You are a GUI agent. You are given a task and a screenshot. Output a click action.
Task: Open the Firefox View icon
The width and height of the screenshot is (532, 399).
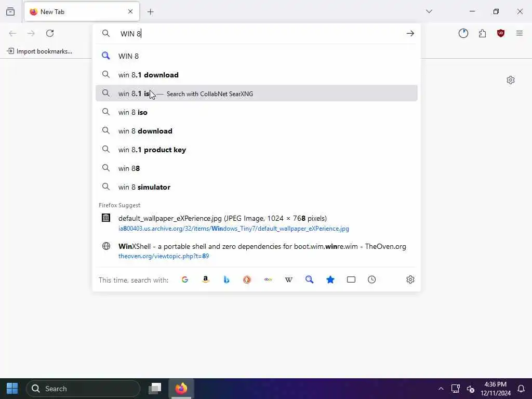[10, 11]
